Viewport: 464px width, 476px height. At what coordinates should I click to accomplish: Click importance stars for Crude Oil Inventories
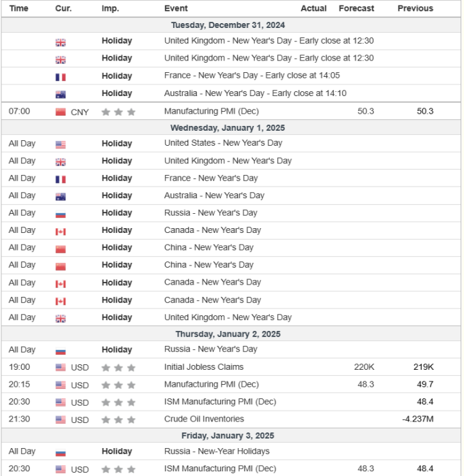tap(119, 419)
